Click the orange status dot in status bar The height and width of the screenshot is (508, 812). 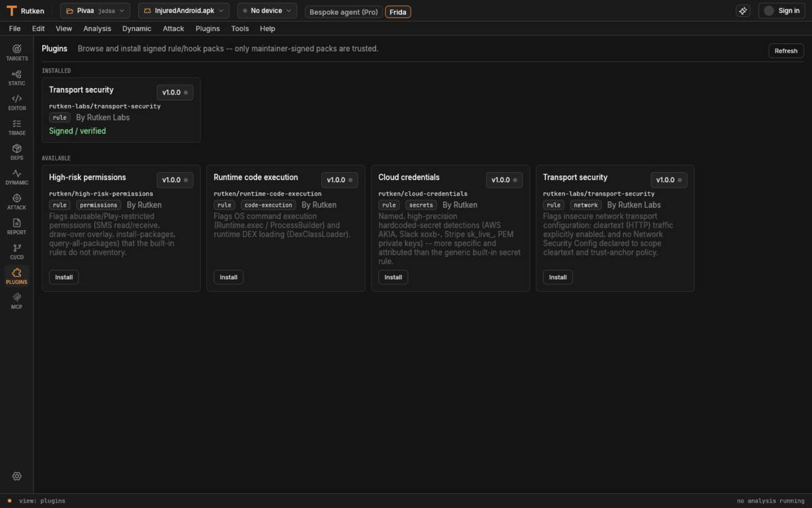[x=9, y=501]
